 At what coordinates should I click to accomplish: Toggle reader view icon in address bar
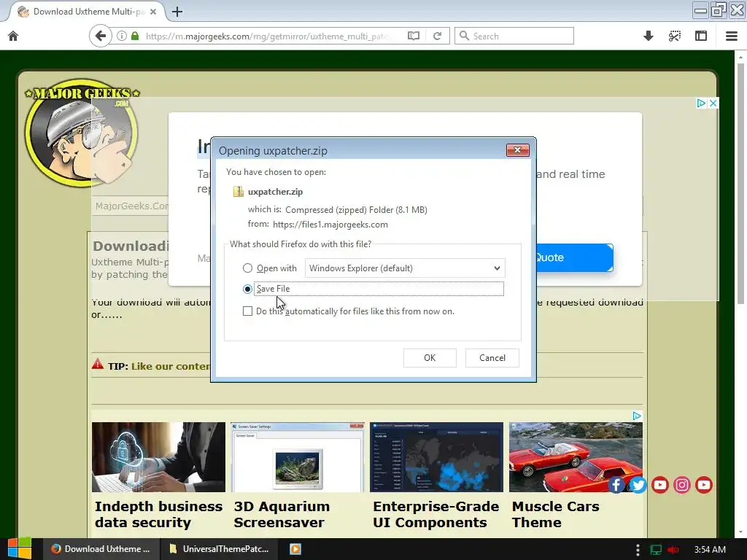tap(413, 36)
